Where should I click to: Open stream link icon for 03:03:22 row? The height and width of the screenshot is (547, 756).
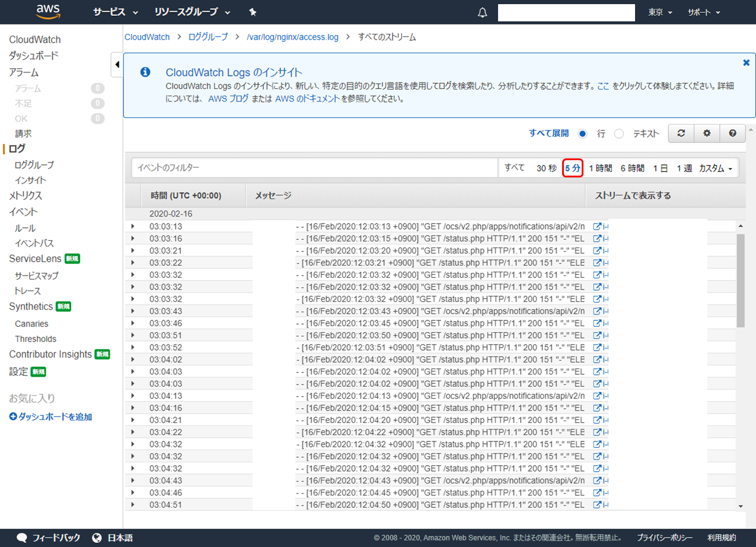[597, 262]
